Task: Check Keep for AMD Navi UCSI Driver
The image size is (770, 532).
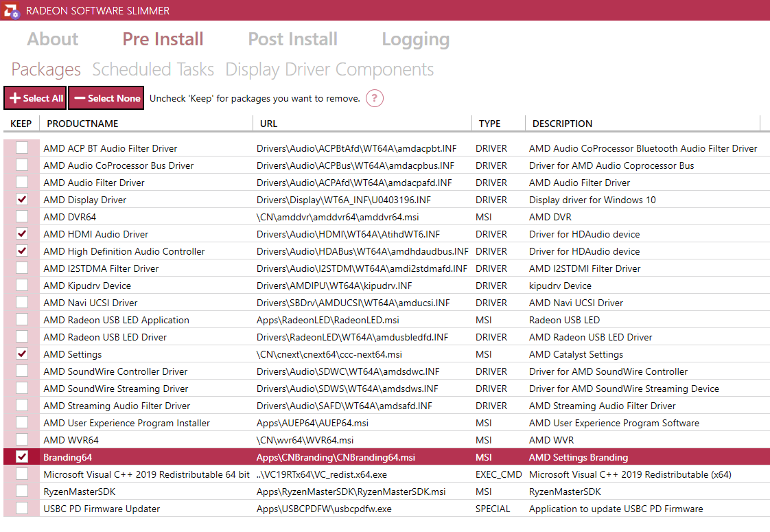Action: [21, 303]
